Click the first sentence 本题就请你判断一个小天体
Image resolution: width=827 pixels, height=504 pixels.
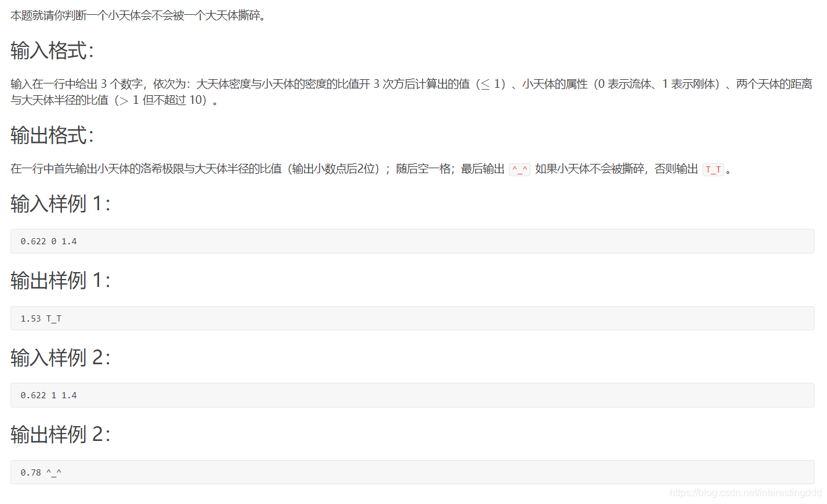[x=139, y=15]
